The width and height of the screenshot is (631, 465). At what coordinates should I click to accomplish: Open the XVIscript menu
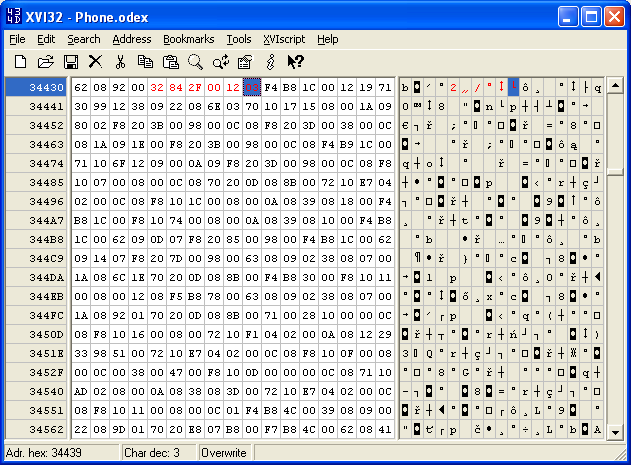point(285,39)
